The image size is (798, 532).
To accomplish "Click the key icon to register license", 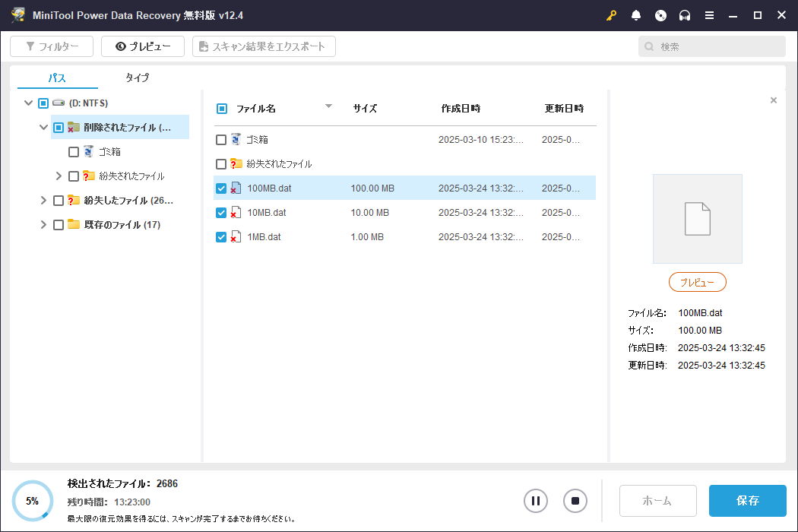I will click(x=611, y=14).
